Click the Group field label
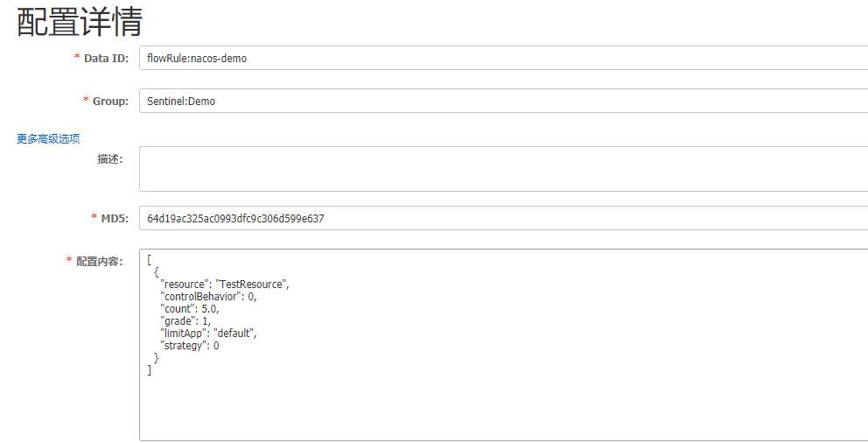 110,101
